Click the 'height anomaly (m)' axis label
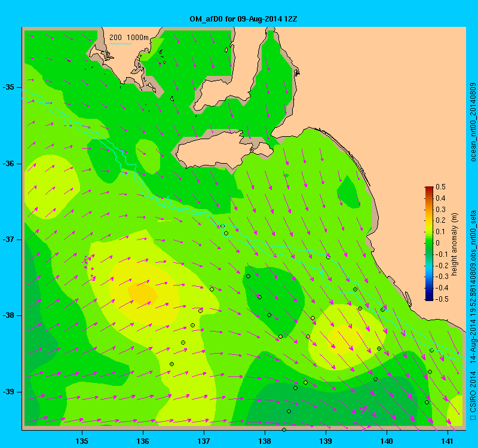Viewport: 478px width, 448px height. click(455, 244)
